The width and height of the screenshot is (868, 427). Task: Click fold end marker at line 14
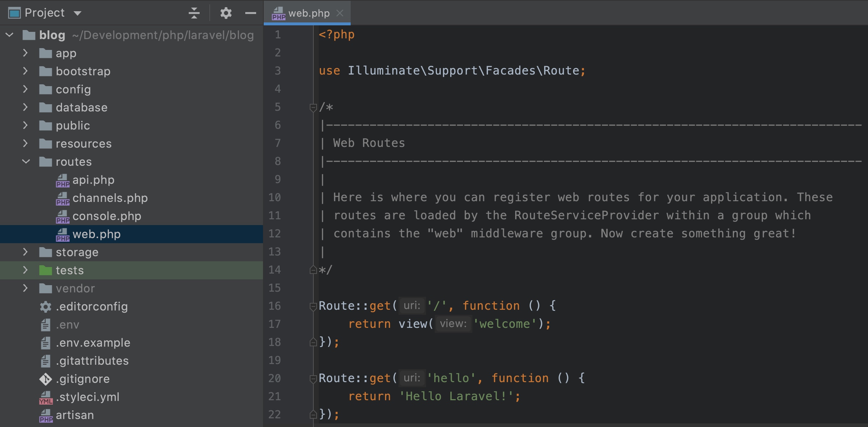point(313,270)
